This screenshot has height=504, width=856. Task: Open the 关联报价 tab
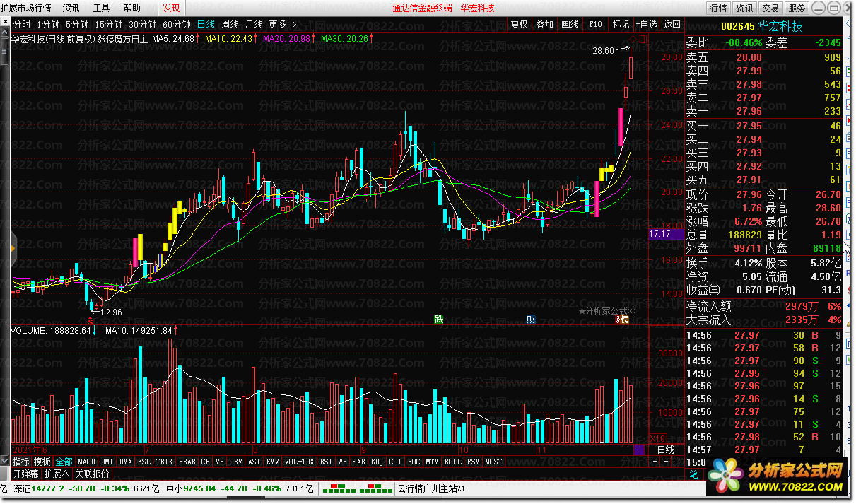click(x=93, y=474)
